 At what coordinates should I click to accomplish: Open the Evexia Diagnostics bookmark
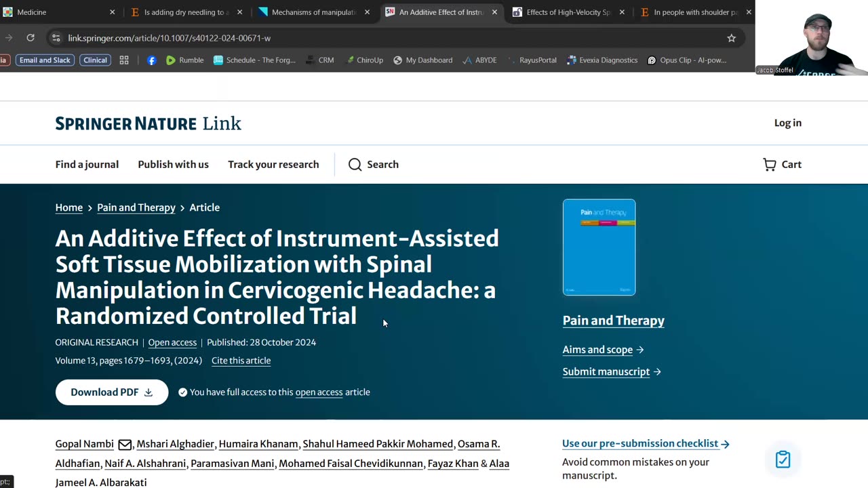tap(602, 60)
